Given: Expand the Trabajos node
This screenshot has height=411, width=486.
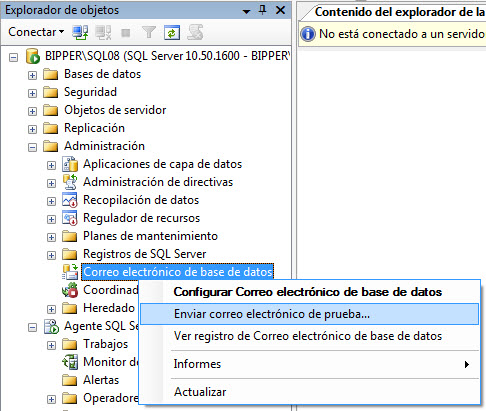Looking at the screenshot, I should coord(51,345).
